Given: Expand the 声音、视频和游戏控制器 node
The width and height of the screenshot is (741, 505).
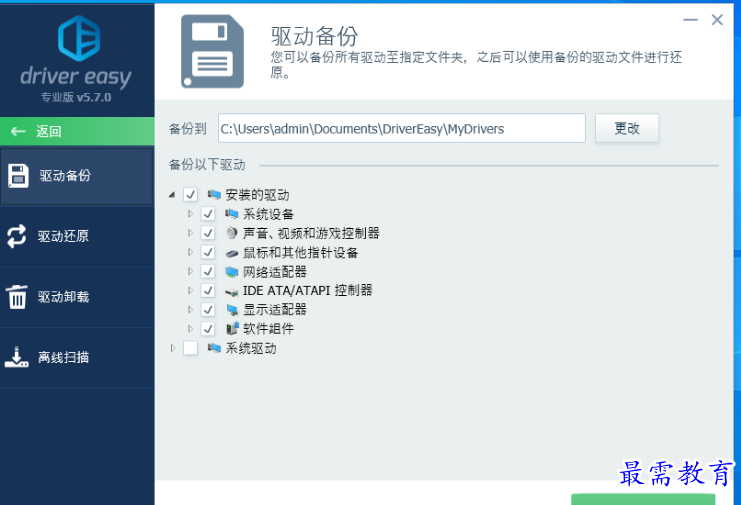Looking at the screenshot, I should tap(190, 232).
